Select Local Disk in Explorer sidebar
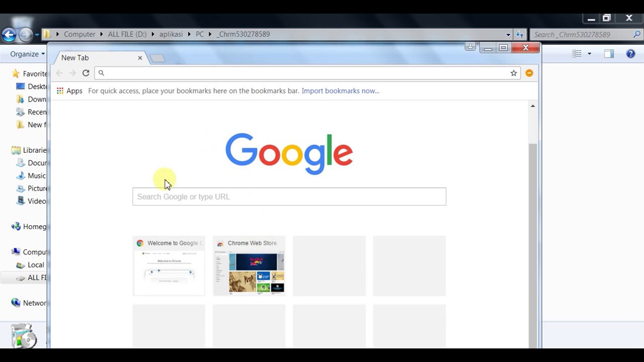The width and height of the screenshot is (644, 362). 30,265
